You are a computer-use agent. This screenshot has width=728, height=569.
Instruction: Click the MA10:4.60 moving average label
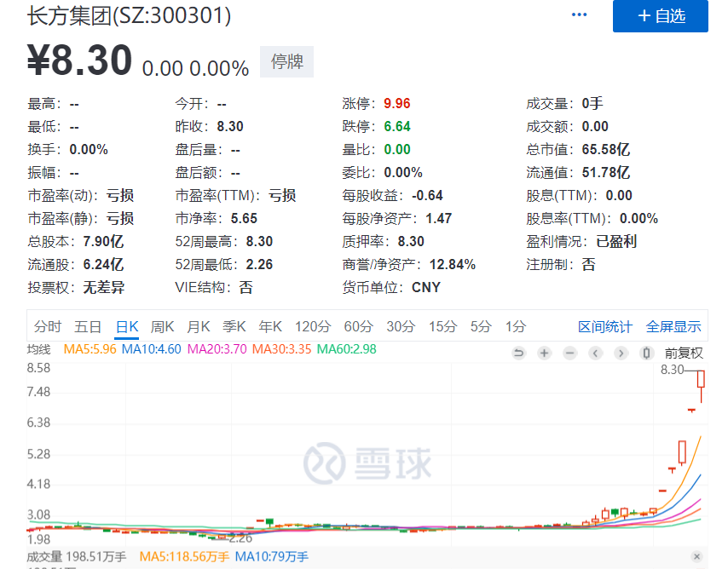[152, 349]
